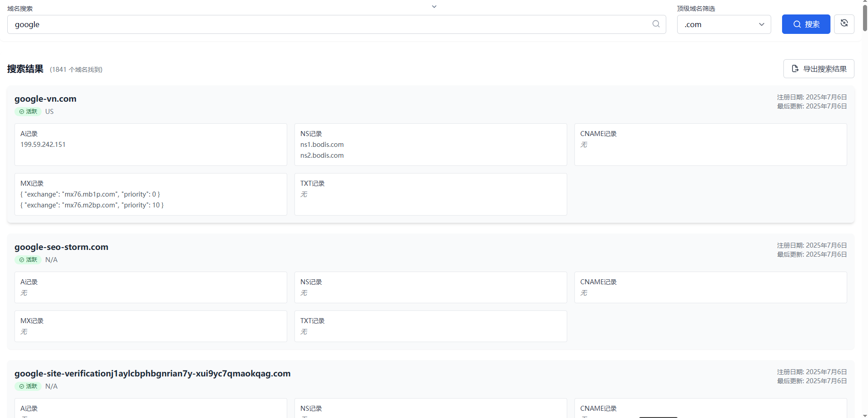Click the active badge of google-site-verification domain
This screenshot has width=868, height=418.
28,386
